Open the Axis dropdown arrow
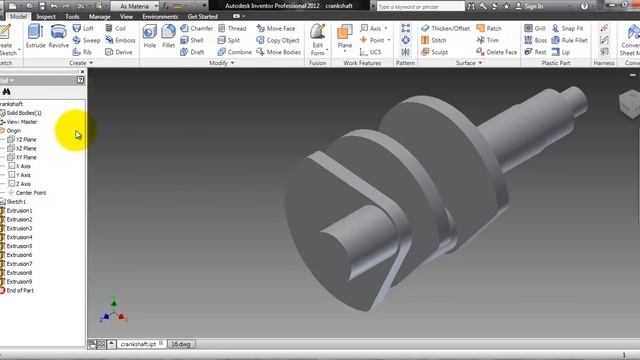This screenshot has width=640, height=360. click(386, 28)
